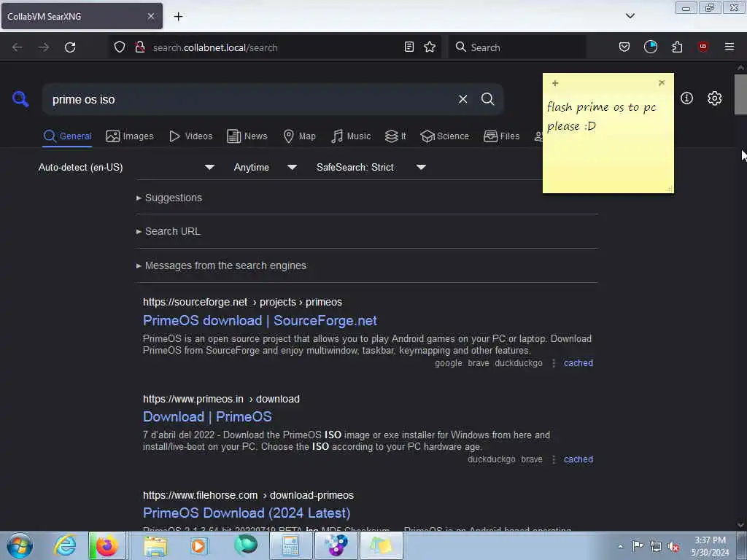Image resolution: width=747 pixels, height=560 pixels.
Task: Add a new sticky note with plus
Action: [555, 83]
